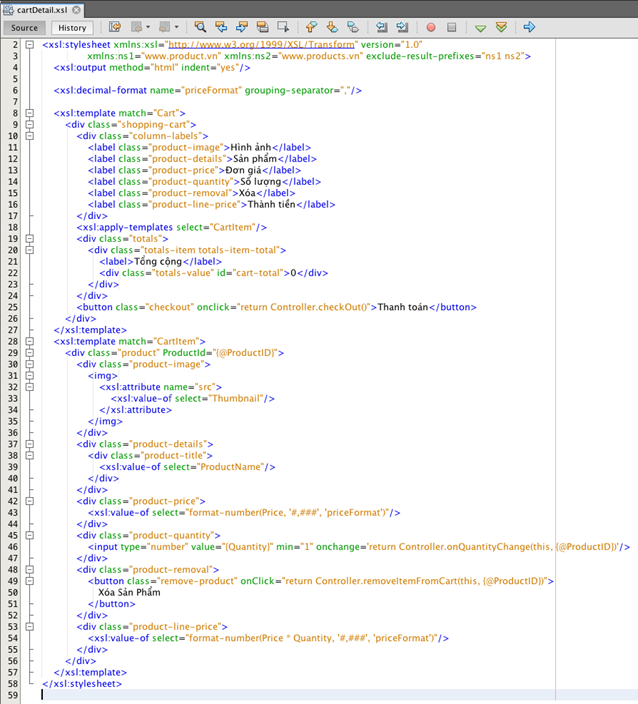
Task: Collapse the product-removal div fold on line 48
Action: point(30,569)
